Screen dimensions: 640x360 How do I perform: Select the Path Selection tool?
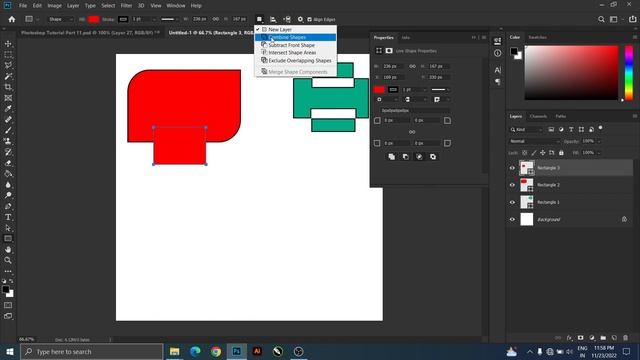pos(8,228)
